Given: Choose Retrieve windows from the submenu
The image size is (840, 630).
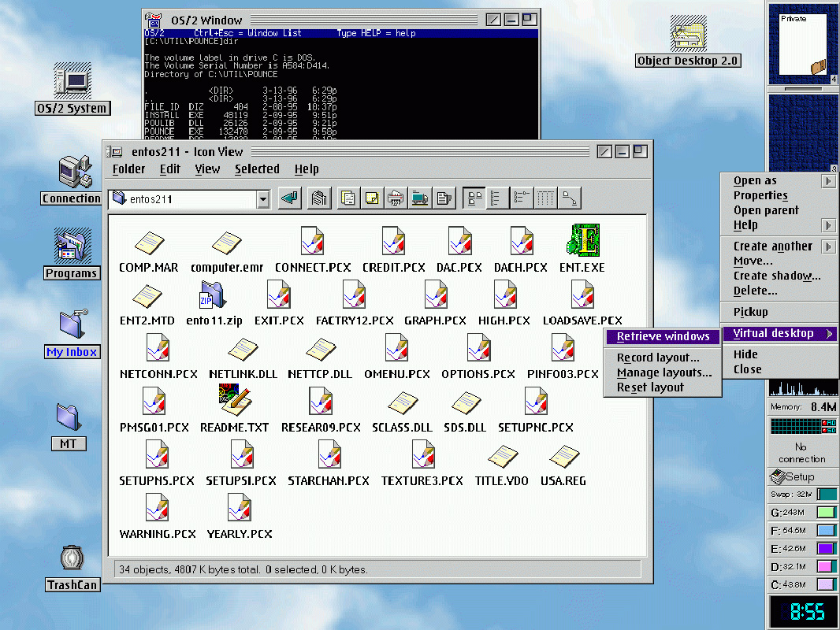Looking at the screenshot, I should coord(663,336).
